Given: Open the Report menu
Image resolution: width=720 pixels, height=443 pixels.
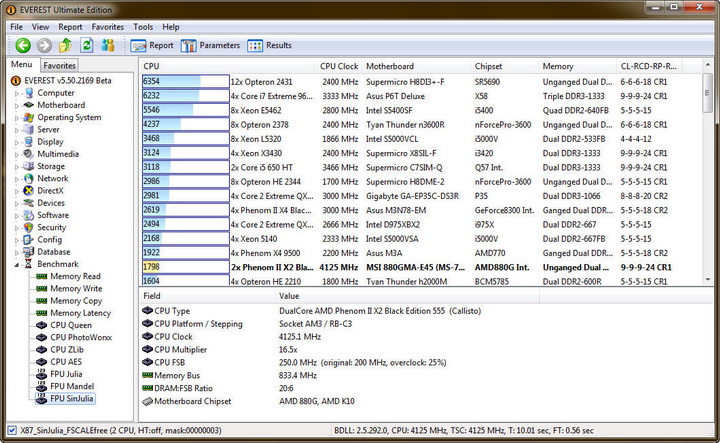Looking at the screenshot, I should (70, 27).
